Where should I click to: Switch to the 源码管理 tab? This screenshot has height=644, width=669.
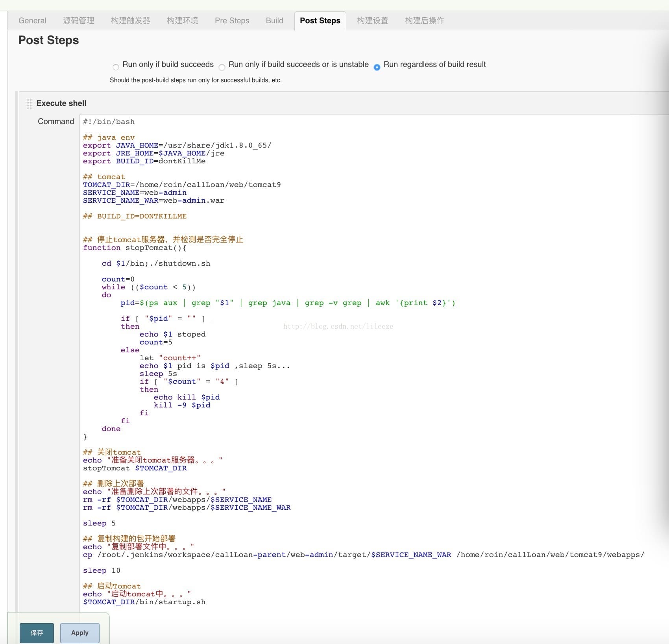[x=79, y=20]
